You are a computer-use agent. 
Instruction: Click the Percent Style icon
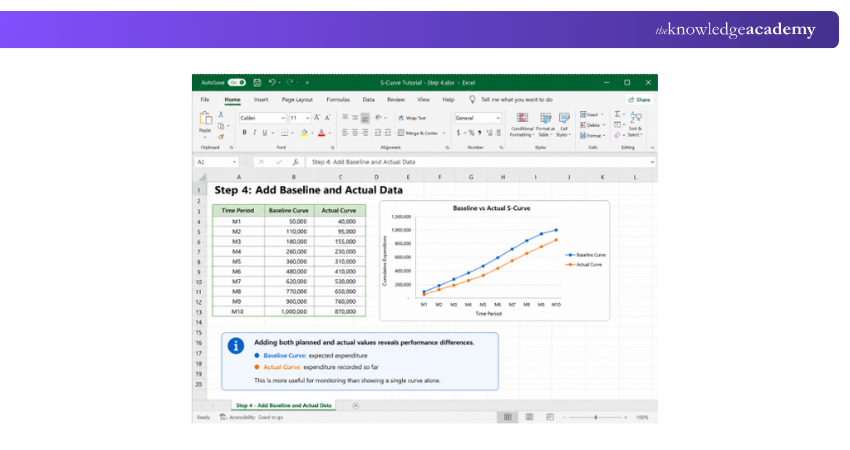tap(471, 133)
